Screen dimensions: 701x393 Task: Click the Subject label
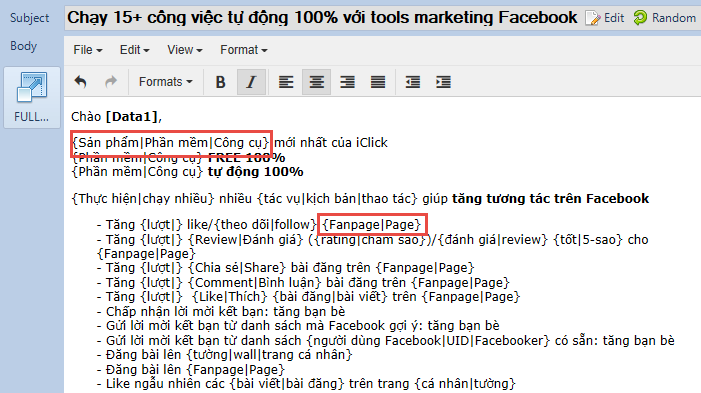[x=30, y=18]
